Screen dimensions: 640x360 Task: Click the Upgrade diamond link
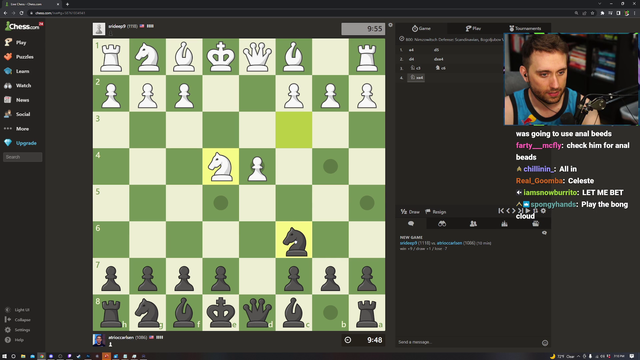coord(21,143)
